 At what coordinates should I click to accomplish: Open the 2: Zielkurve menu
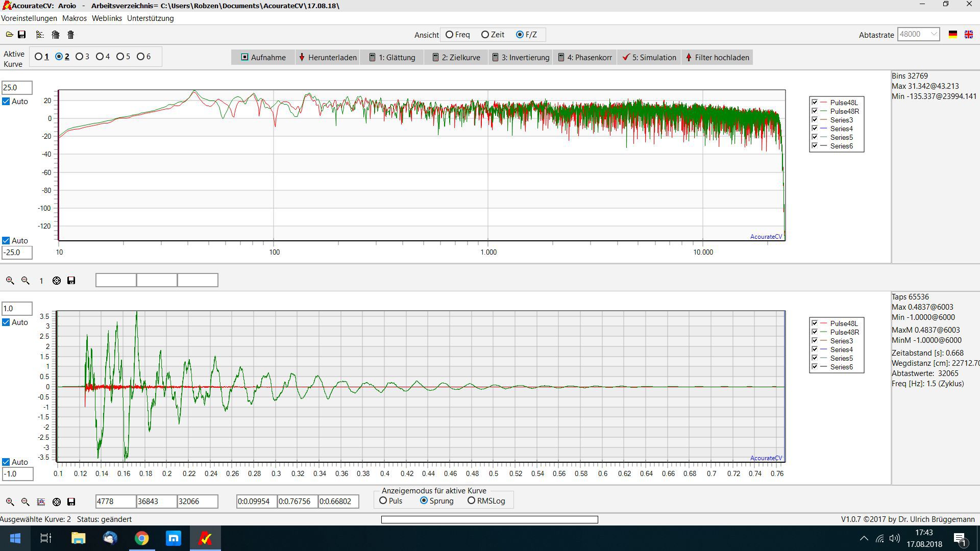tap(456, 57)
